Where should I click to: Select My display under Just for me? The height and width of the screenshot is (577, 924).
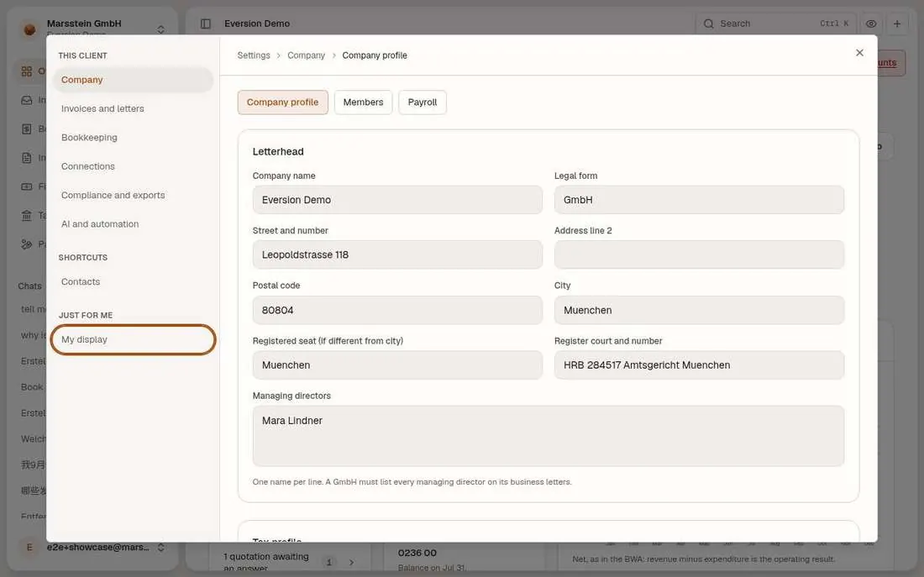[x=133, y=339]
